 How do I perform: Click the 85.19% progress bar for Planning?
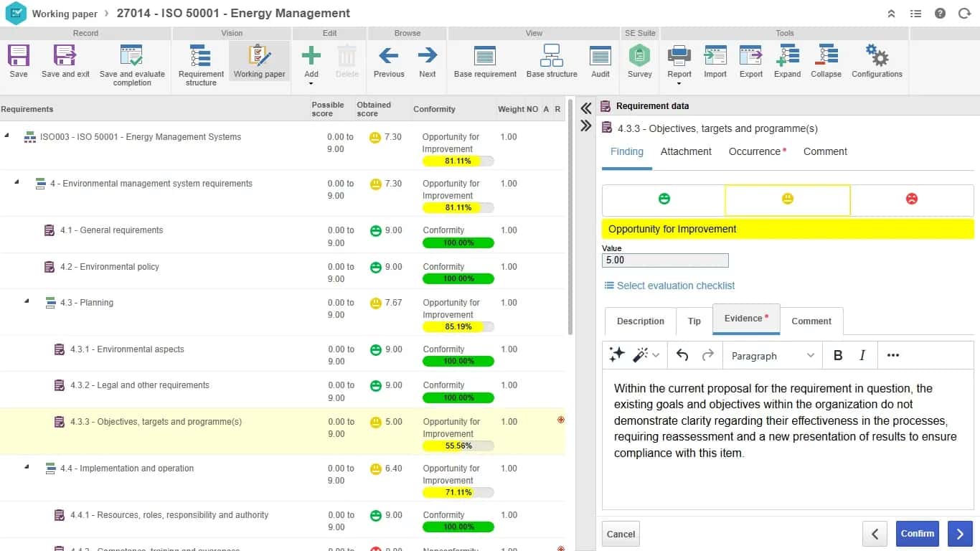[x=458, y=326]
